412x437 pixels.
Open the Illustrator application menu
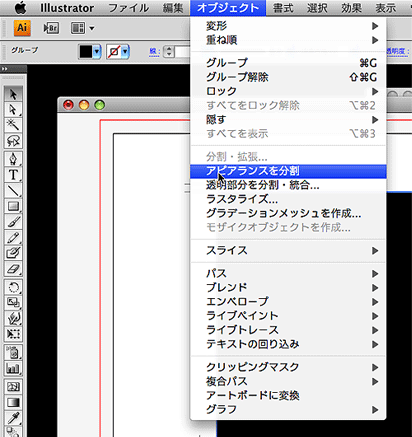tap(67, 8)
